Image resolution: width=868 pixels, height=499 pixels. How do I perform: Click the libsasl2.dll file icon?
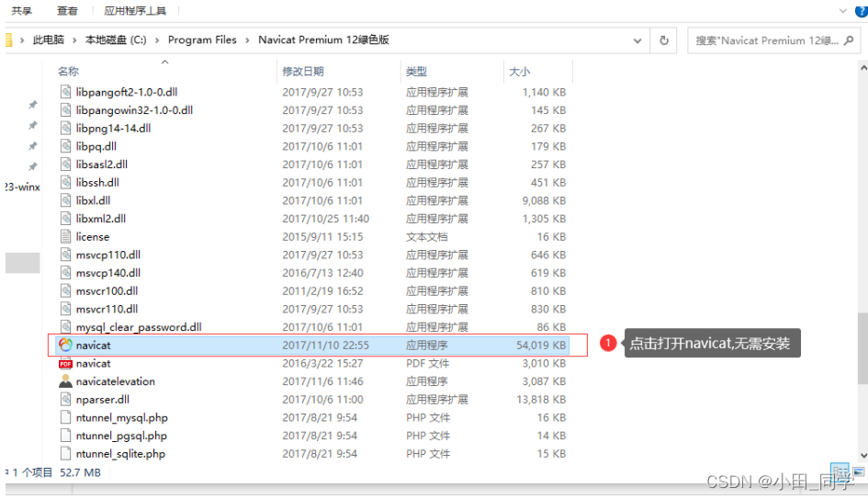tap(66, 164)
